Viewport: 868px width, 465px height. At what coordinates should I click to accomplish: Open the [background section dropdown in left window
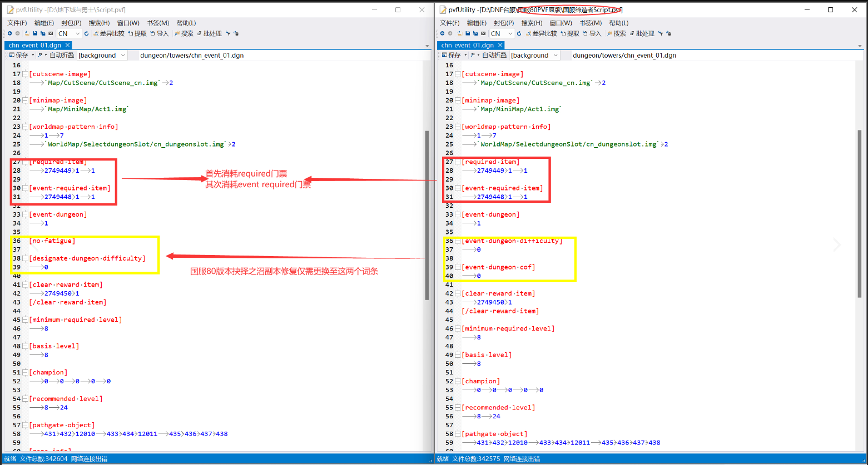123,55
